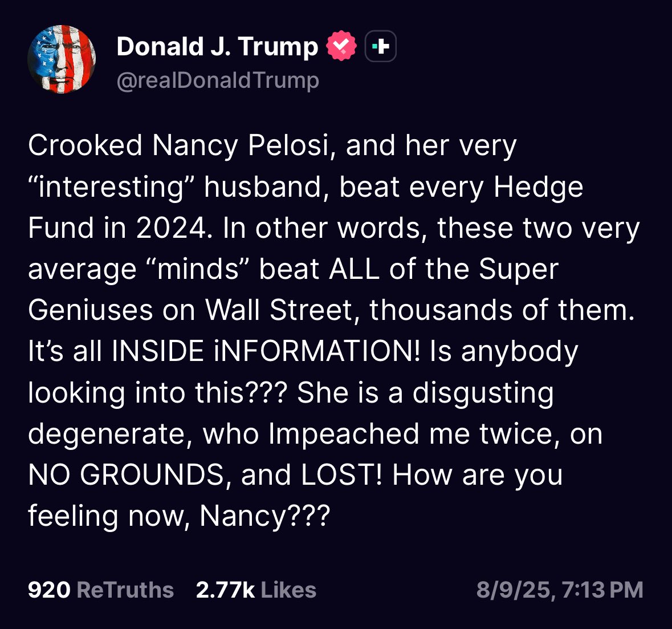Click the final line "feeling now, Nancy???"
The image size is (672, 629).
(179, 516)
